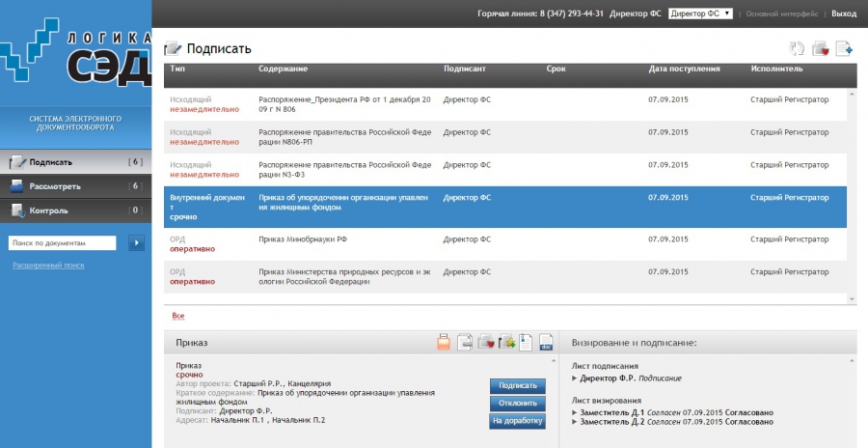Expand Заместитель Д.2 approval entry
This screenshot has width=868, height=448.
tap(574, 422)
